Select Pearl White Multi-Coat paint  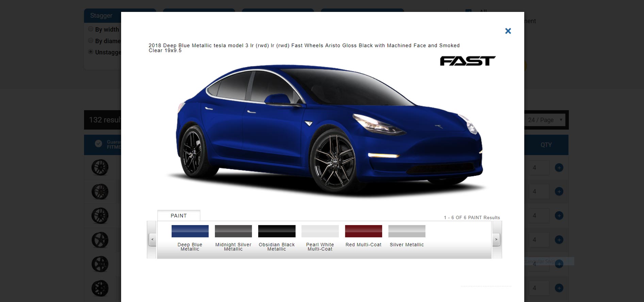click(320, 231)
